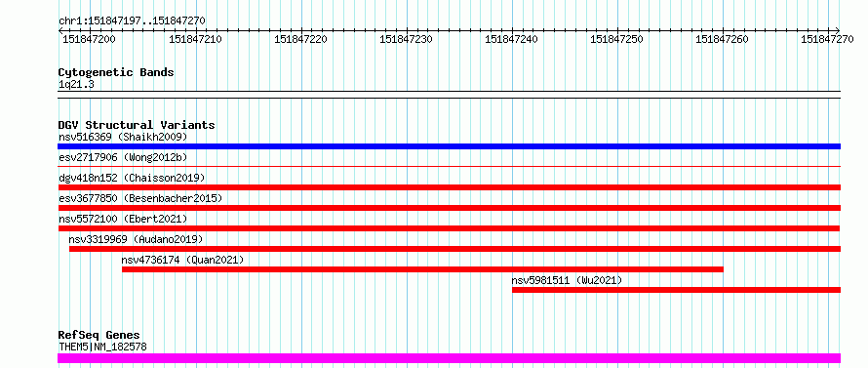Click the magenta THEM5 gene bar
868x368 pixels.
point(449,358)
